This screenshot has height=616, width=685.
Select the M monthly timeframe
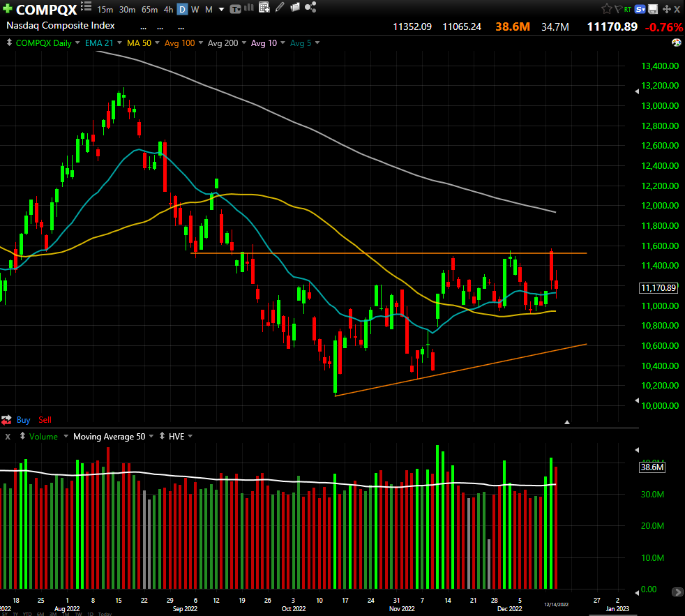click(209, 9)
